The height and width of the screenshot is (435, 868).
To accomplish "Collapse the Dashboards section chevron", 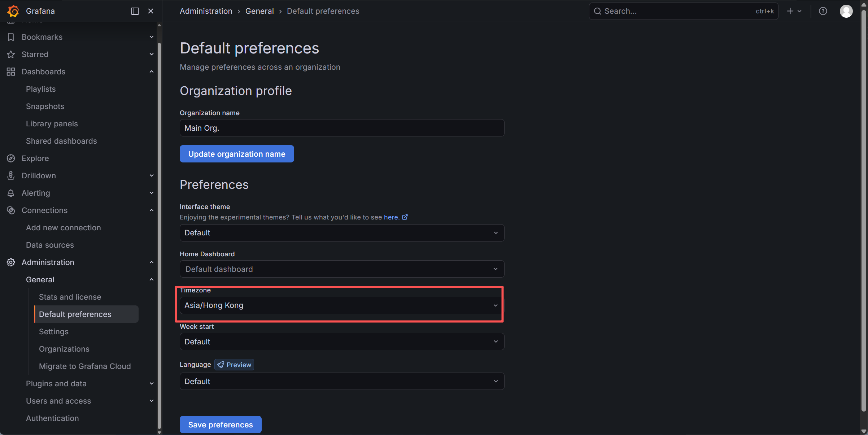I will (152, 71).
